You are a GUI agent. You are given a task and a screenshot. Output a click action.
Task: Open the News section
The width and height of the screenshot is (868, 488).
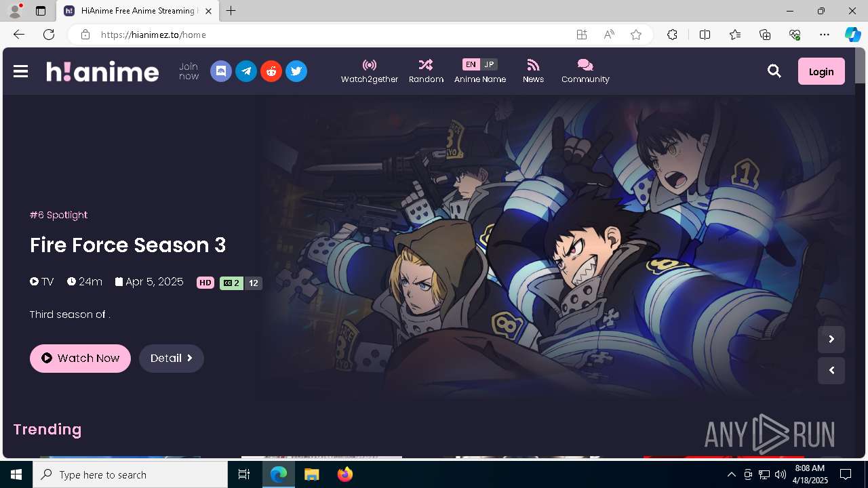tap(533, 71)
